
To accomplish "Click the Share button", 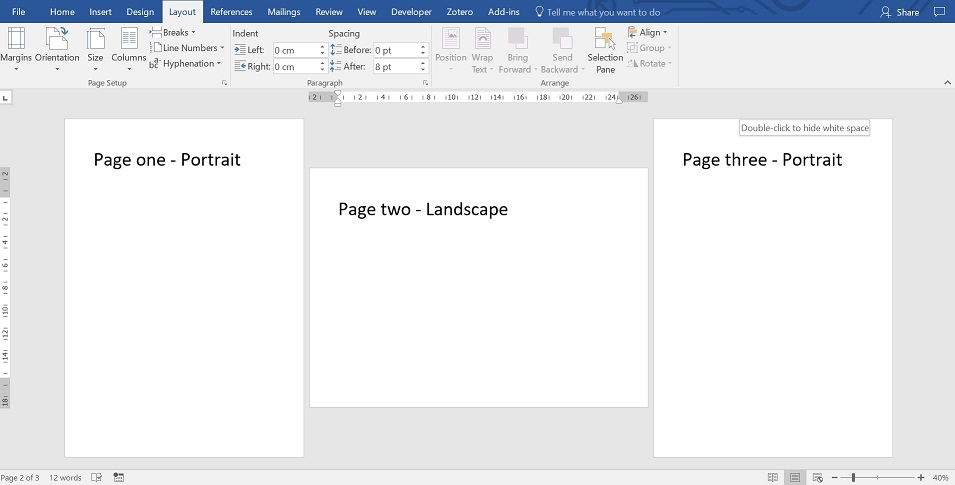I will (900, 12).
